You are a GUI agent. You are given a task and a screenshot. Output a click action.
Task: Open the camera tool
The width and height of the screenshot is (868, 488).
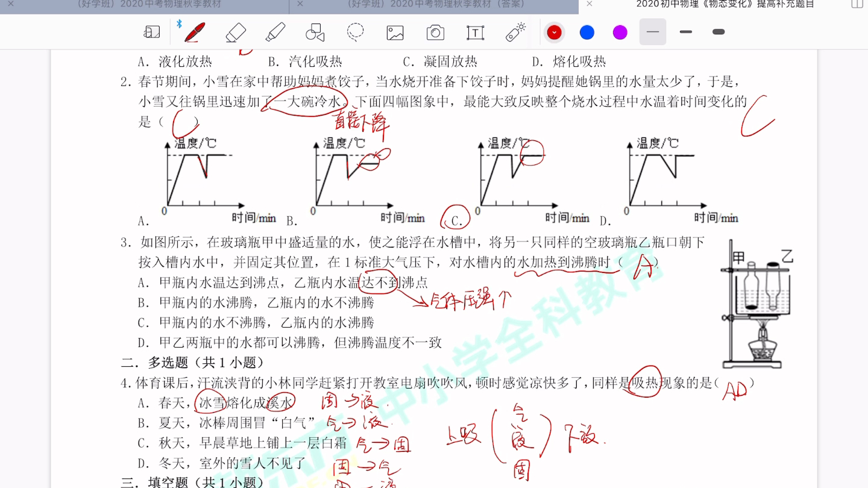pos(435,33)
